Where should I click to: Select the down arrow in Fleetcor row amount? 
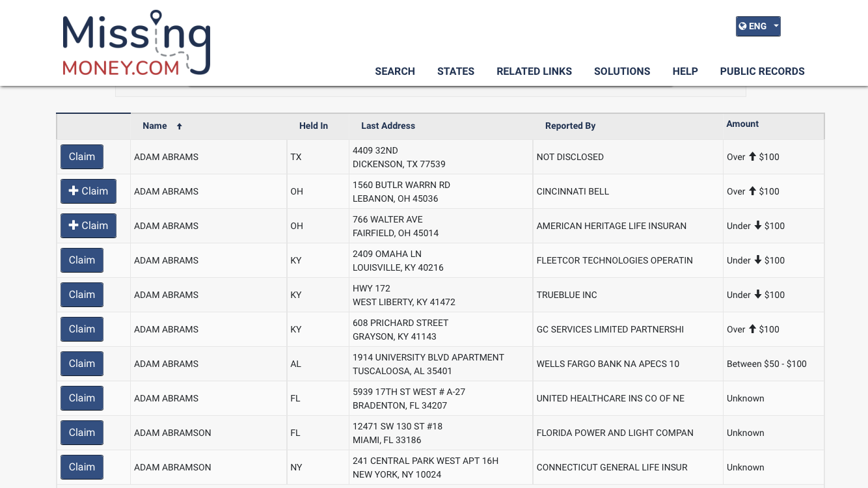[x=757, y=260]
